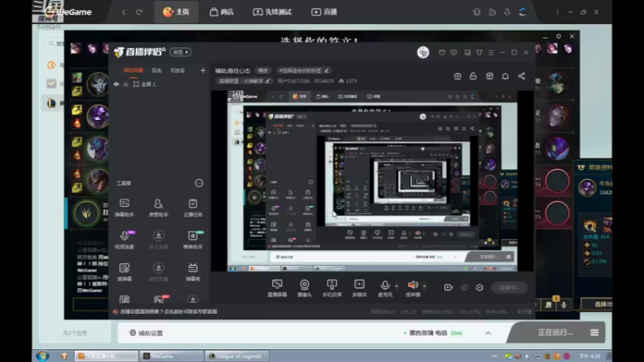Open the 直播屏幕 screen capture source
644x362 pixels.
click(277, 288)
